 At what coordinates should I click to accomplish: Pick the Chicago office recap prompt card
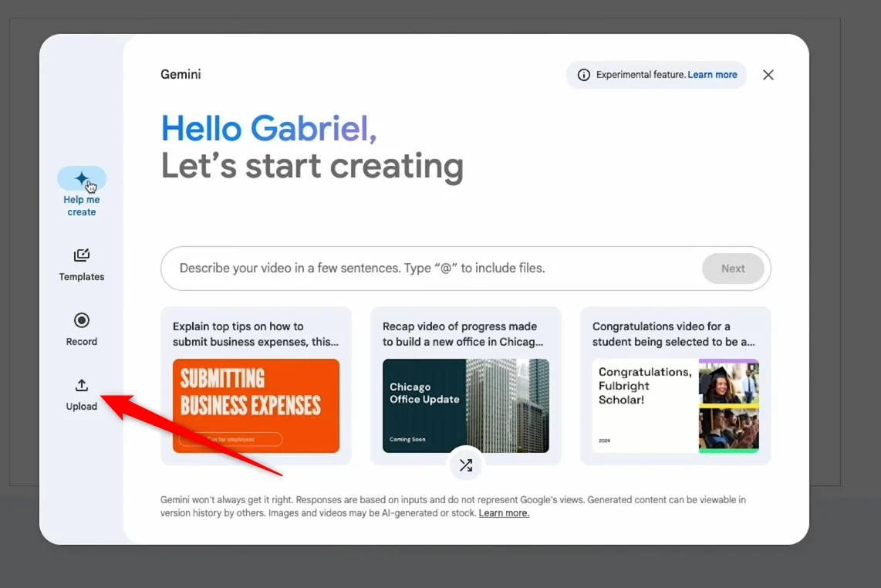tap(466, 386)
